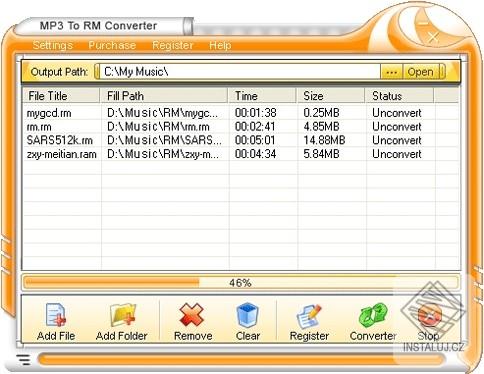Click into the Output Path field

[239, 72]
